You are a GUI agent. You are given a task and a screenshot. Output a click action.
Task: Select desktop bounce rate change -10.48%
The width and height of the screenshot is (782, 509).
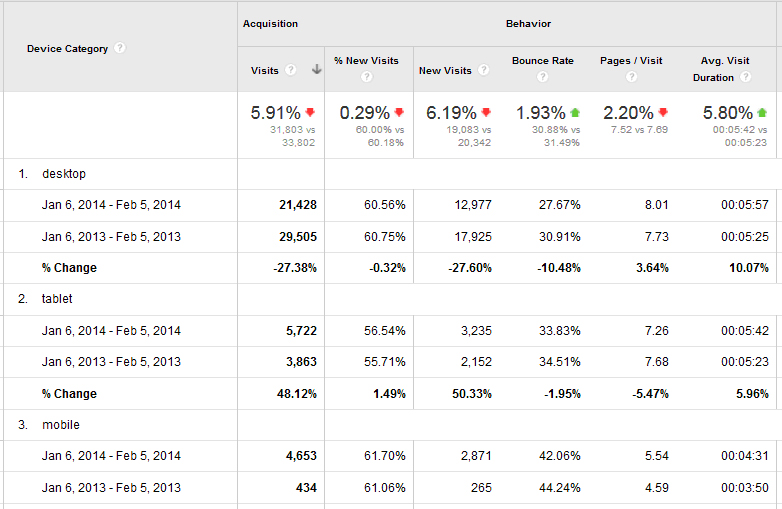[x=559, y=268]
